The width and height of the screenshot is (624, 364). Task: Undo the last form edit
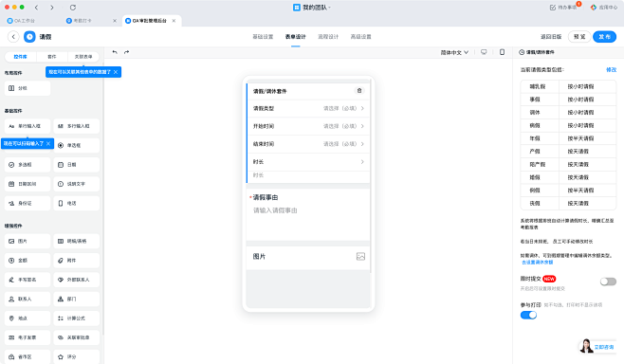coord(115,52)
